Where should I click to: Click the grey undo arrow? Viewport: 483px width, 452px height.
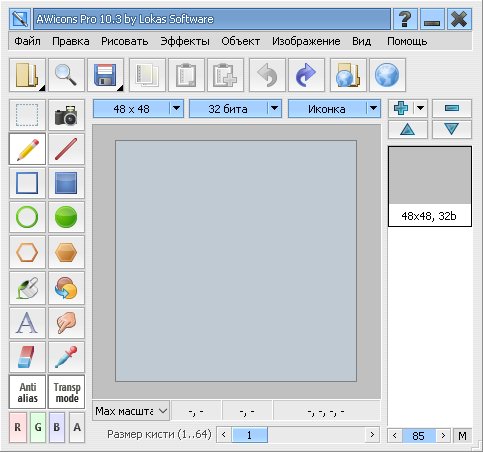point(267,75)
